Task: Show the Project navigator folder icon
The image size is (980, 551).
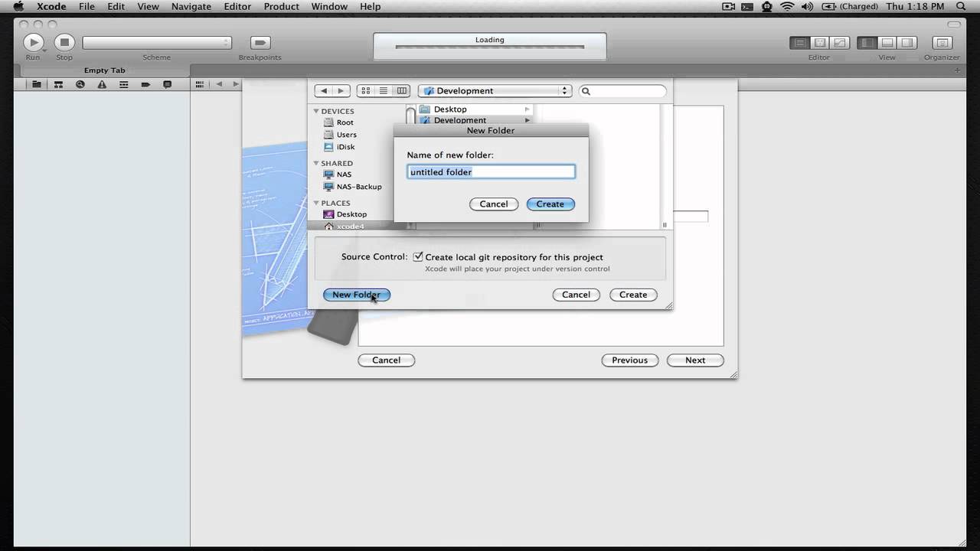Action: pos(36,84)
